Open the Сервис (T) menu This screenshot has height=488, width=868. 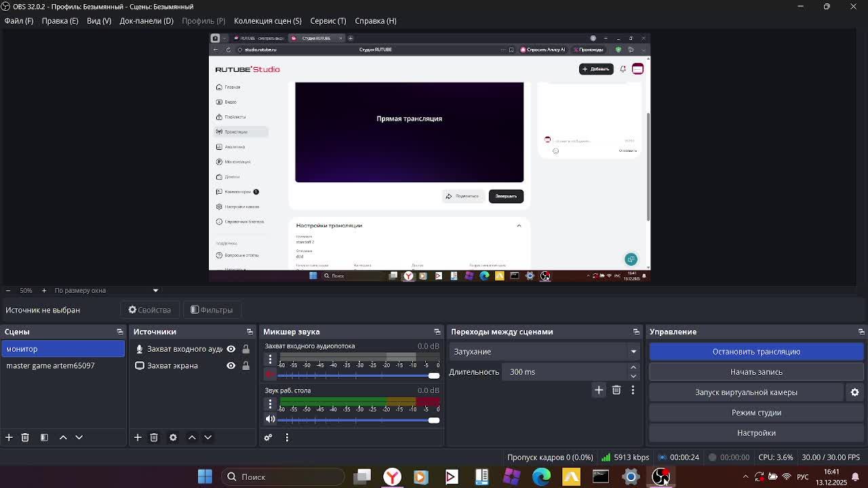328,20
